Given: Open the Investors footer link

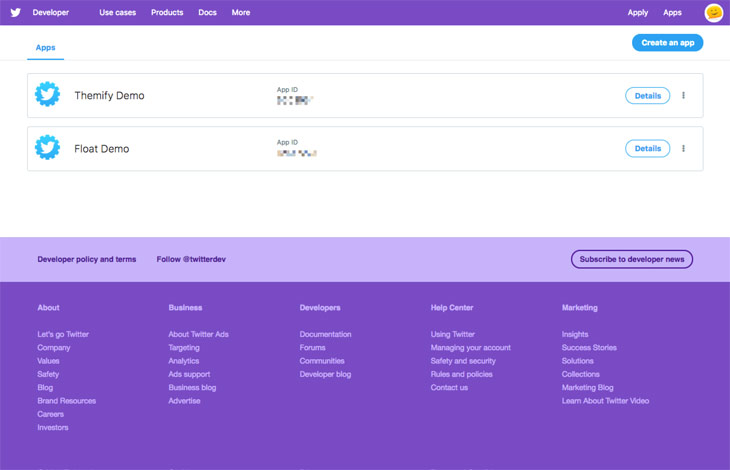Looking at the screenshot, I should click(53, 427).
